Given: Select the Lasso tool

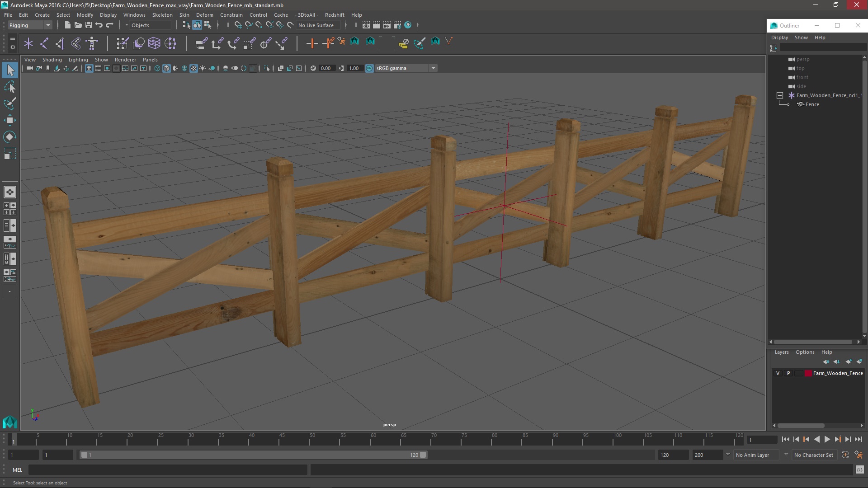Looking at the screenshot, I should [9, 87].
